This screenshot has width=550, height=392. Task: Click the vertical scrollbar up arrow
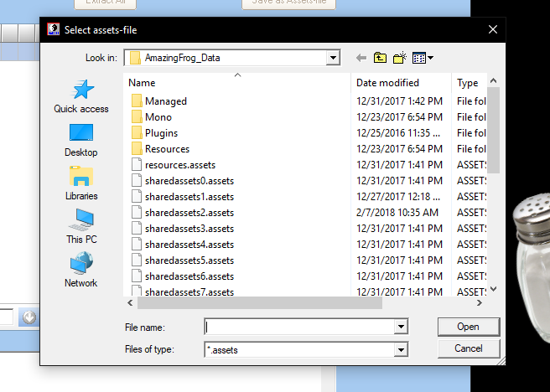[x=494, y=81]
